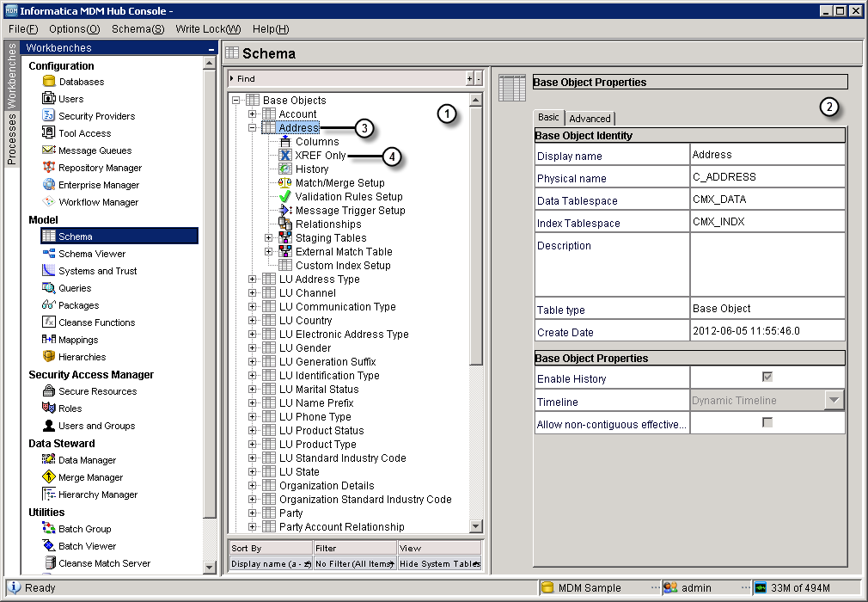Switch to the Basic tab
868x602 pixels.
pyautogui.click(x=548, y=118)
